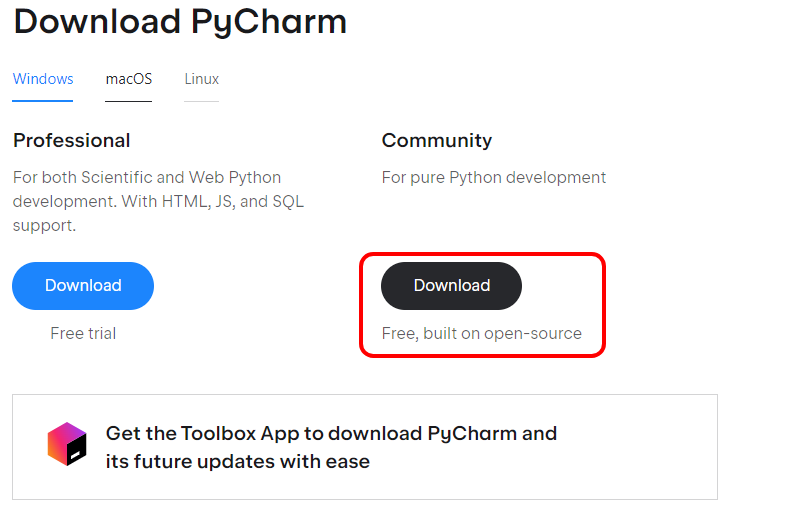Open the Linux tab
The height and width of the screenshot is (518, 792).
tap(201, 79)
